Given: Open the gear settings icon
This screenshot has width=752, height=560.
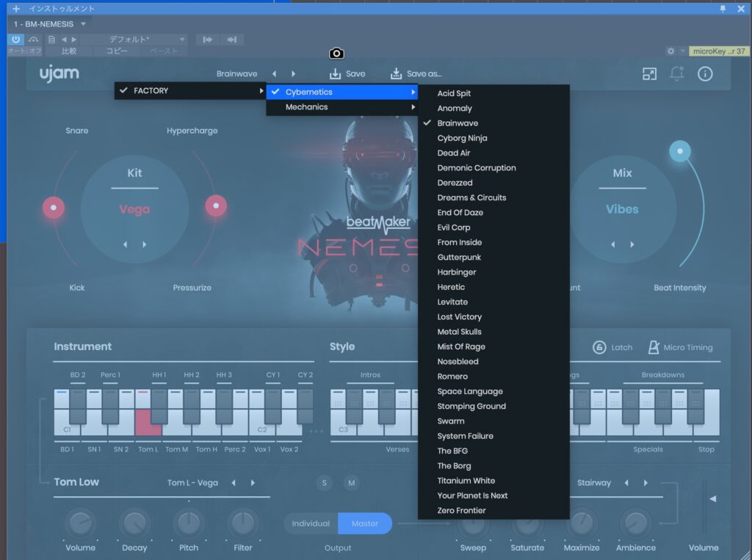Looking at the screenshot, I should pos(670,51).
